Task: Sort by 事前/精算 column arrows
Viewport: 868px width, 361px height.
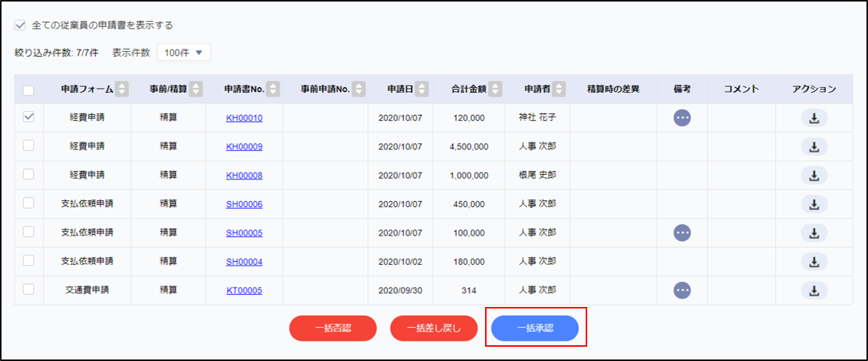Action: click(x=196, y=89)
